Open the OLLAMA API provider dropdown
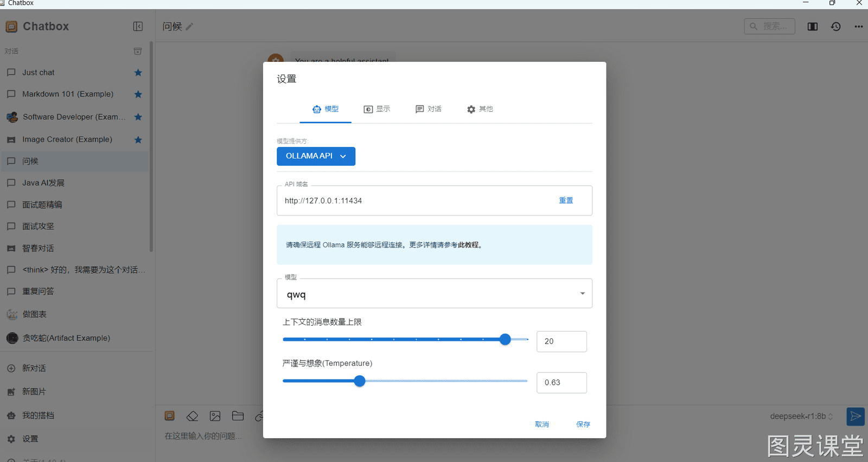868x462 pixels. pos(316,156)
